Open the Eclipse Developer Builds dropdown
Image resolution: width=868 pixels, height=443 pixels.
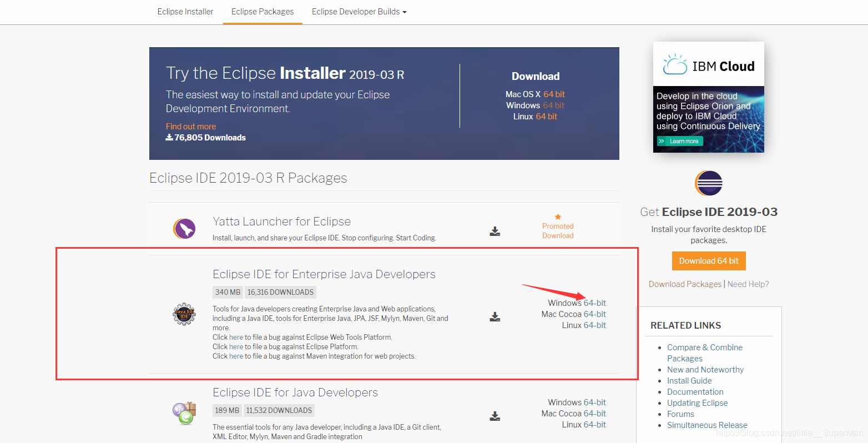(359, 11)
